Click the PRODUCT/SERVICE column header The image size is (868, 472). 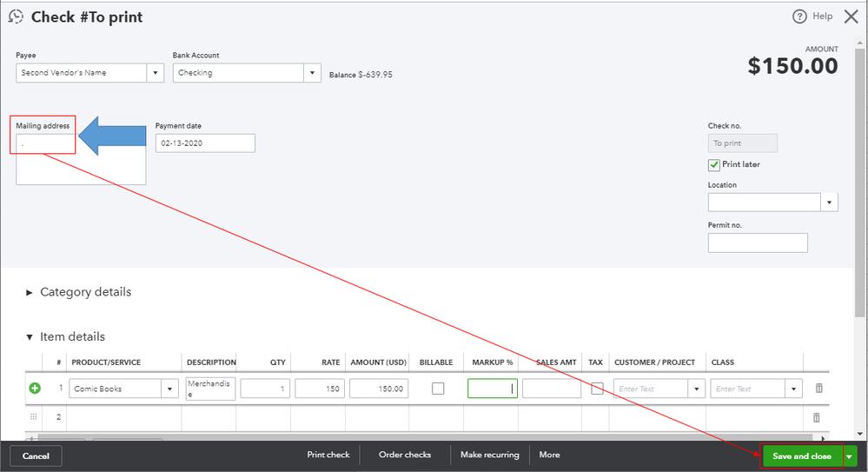[x=106, y=362]
